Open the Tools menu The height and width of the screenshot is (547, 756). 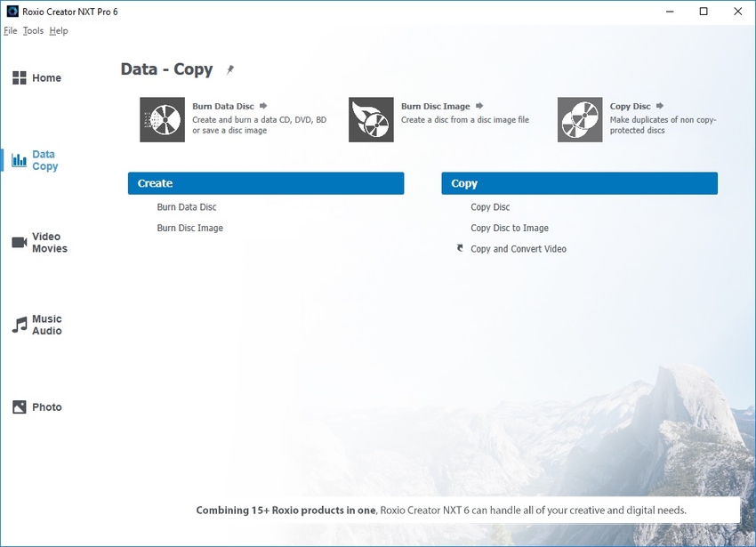[x=33, y=30]
